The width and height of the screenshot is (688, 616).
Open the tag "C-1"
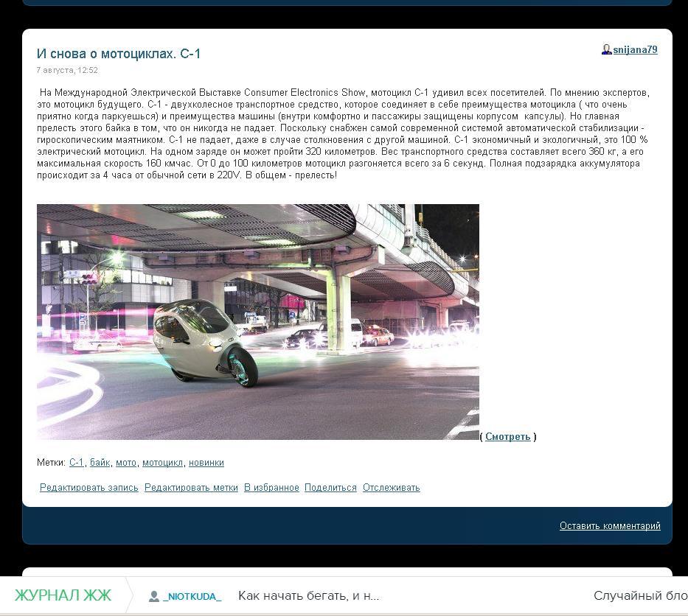click(77, 463)
